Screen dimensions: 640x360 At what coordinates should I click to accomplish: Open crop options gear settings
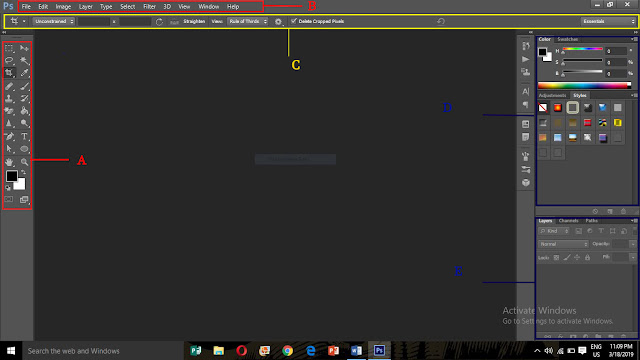(x=278, y=22)
